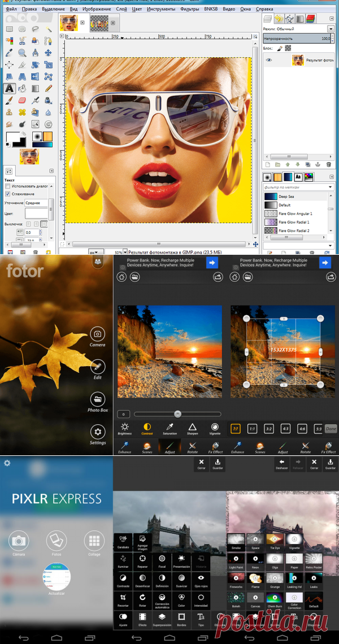Uncheck the 'Сглаживание' antialiasing checkbox
Screen dimensions: 339x644
tap(7, 194)
